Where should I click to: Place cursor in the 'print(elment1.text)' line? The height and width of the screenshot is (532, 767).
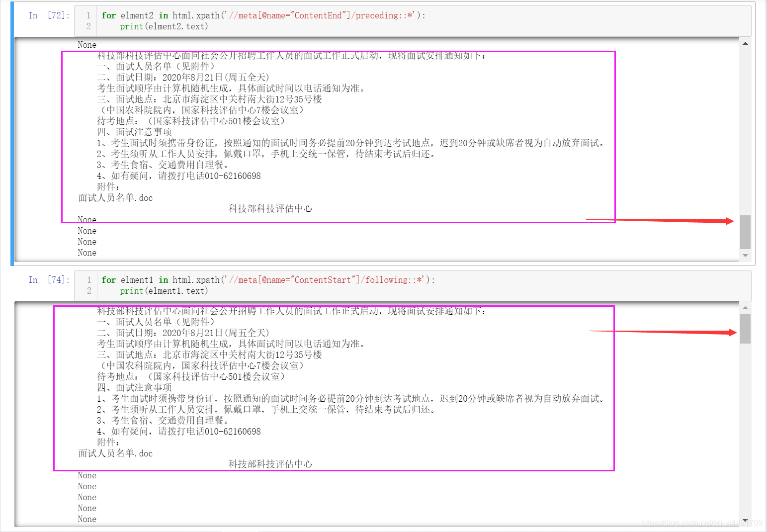164,291
